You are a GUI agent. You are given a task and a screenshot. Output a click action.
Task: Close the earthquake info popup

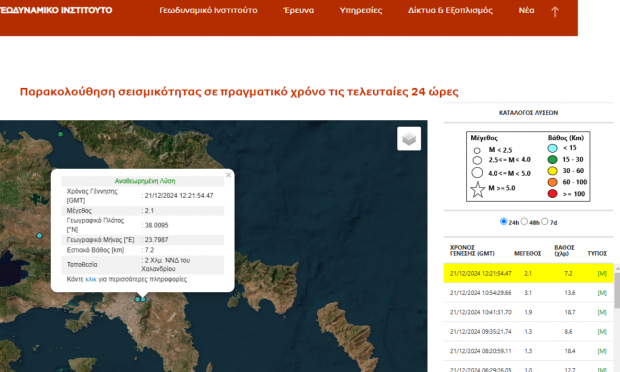point(228,175)
